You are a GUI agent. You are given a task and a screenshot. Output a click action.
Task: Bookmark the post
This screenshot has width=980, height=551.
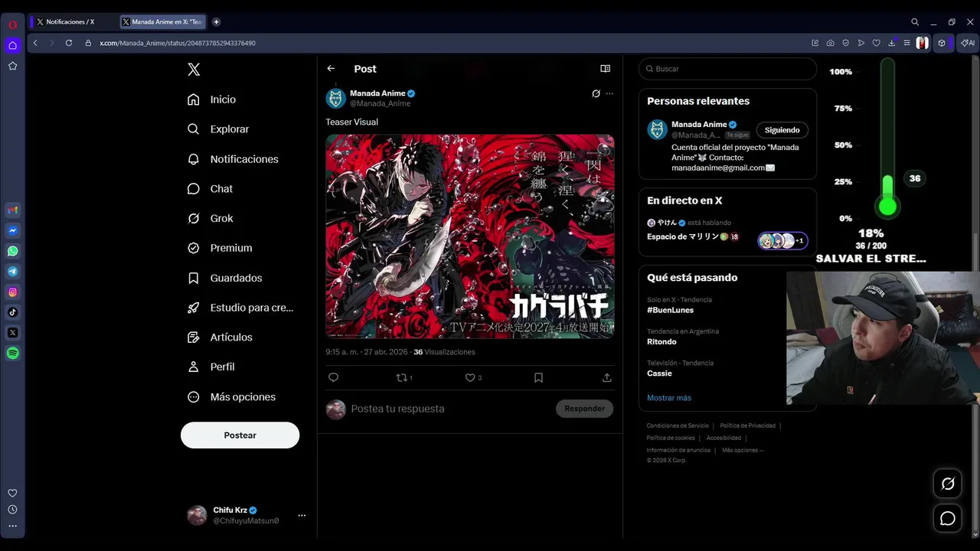point(538,377)
